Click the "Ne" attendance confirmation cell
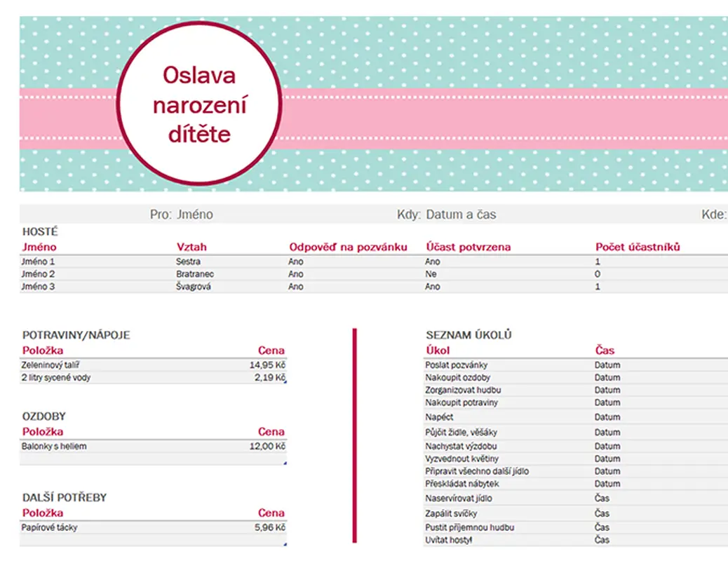Screen dimensions: 728x561 [431, 274]
